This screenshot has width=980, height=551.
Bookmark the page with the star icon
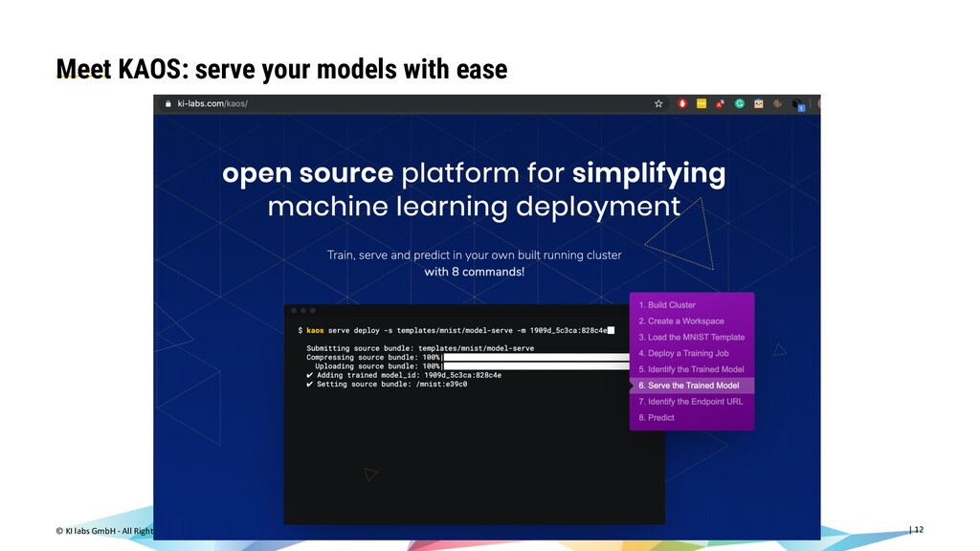[x=658, y=103]
